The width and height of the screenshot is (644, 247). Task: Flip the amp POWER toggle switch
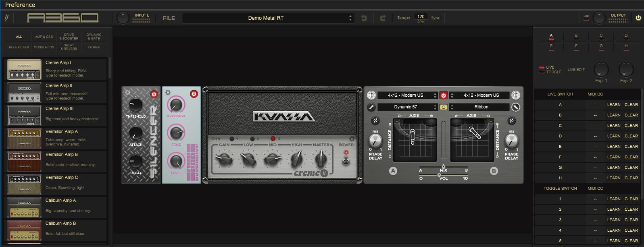coord(346,161)
